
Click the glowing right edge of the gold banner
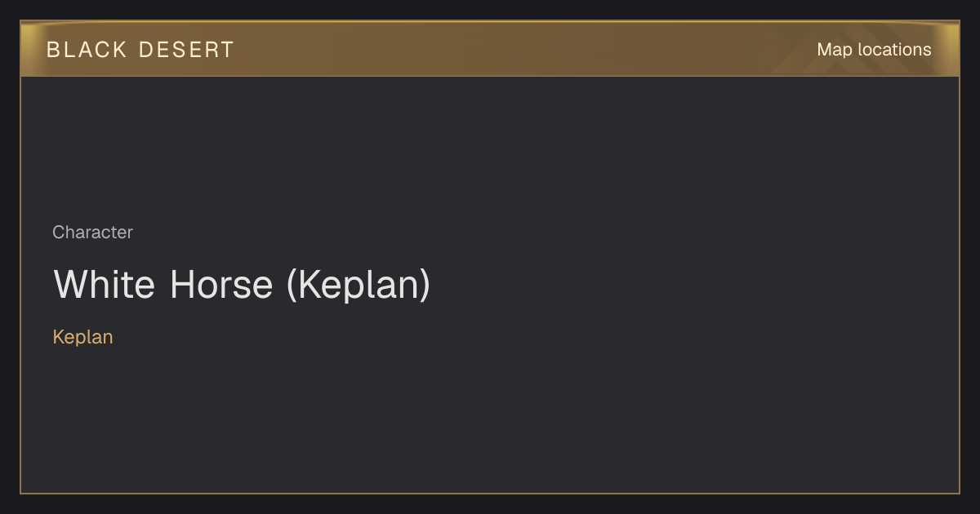point(951,49)
